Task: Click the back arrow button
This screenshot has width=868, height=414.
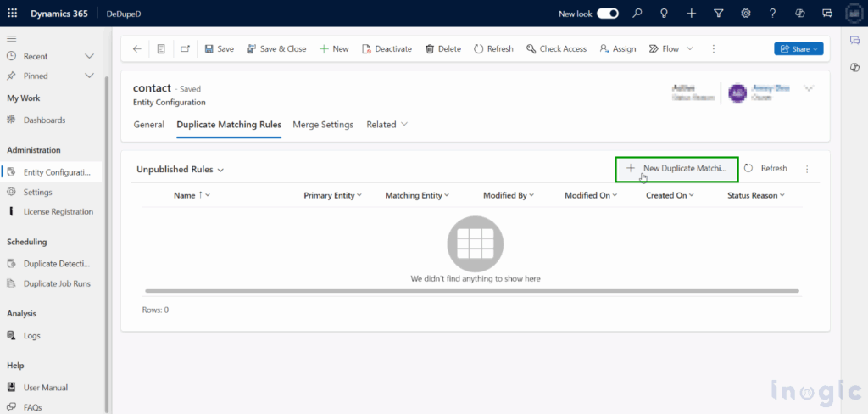Action: click(x=137, y=48)
